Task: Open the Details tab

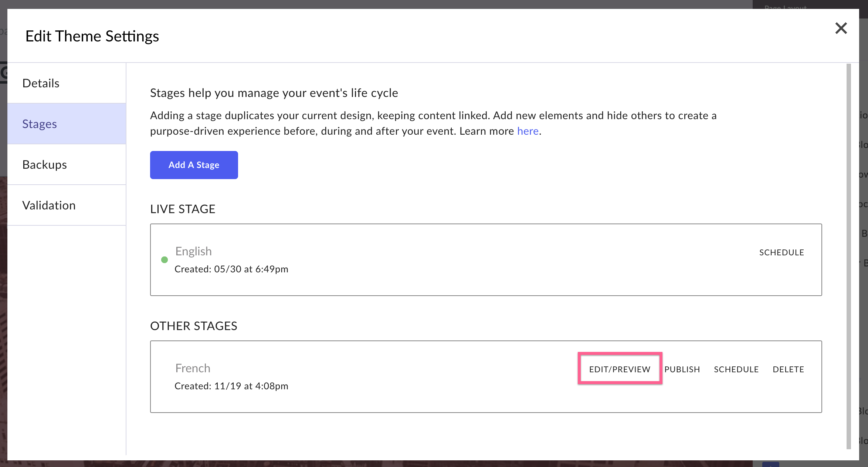Action: point(67,83)
